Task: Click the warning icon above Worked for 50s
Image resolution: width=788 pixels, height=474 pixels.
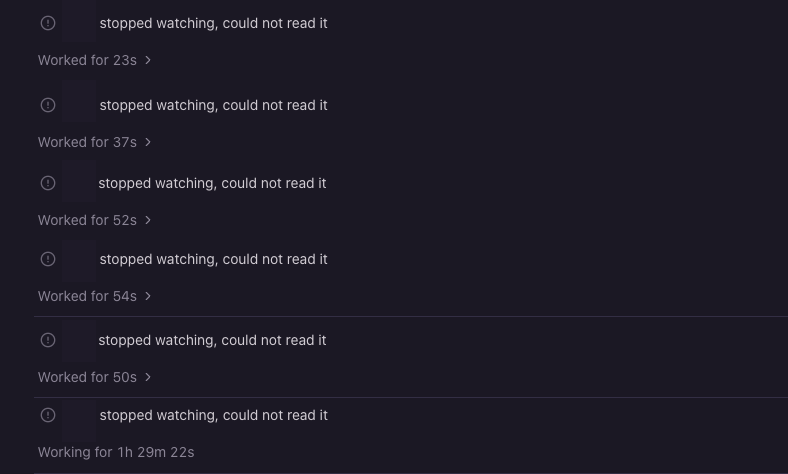Action: [48, 340]
